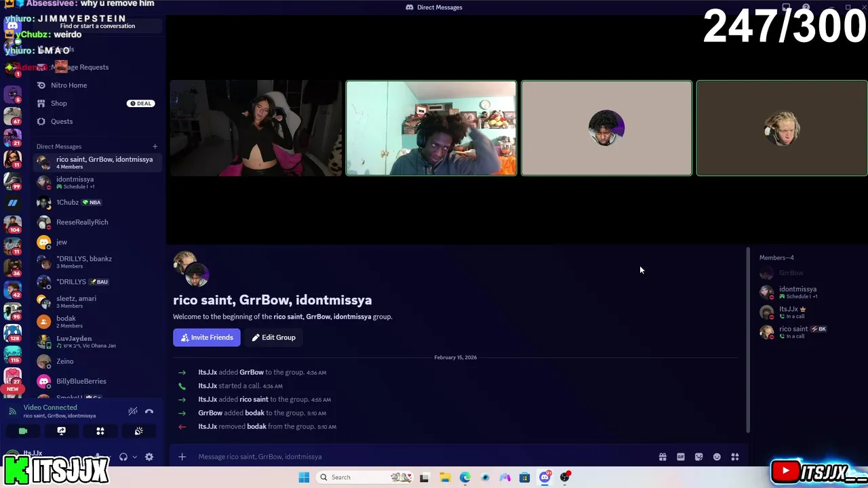
Task: Open the jew conversation
Action: point(97,242)
